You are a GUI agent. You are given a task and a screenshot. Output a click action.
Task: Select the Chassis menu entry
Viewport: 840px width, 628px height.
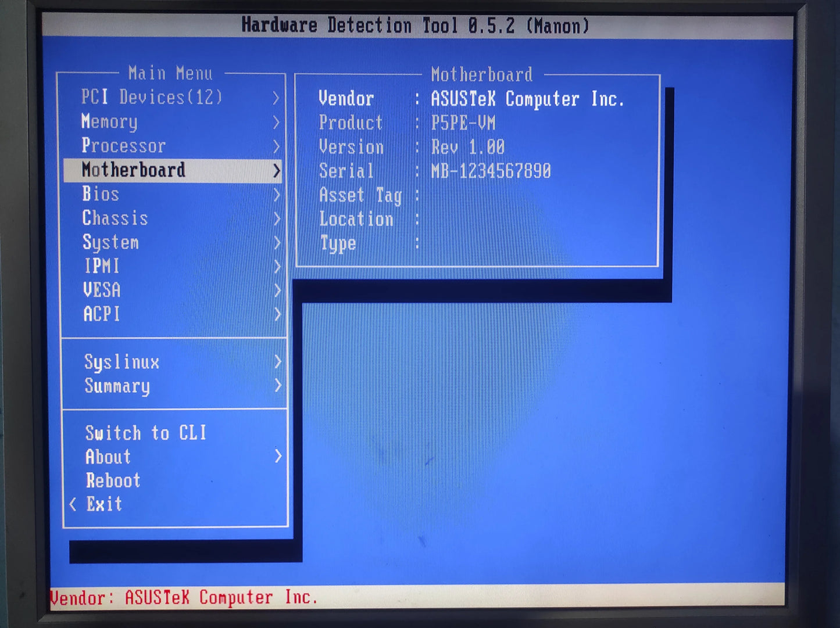point(172,218)
